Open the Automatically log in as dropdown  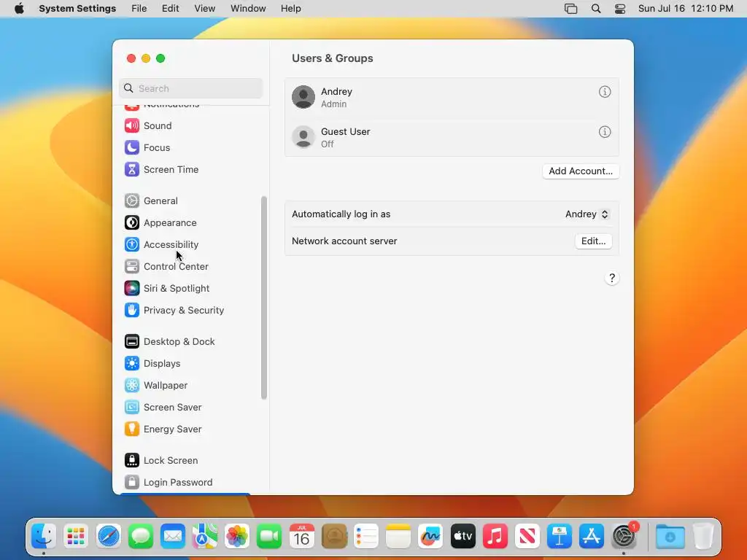pos(587,214)
